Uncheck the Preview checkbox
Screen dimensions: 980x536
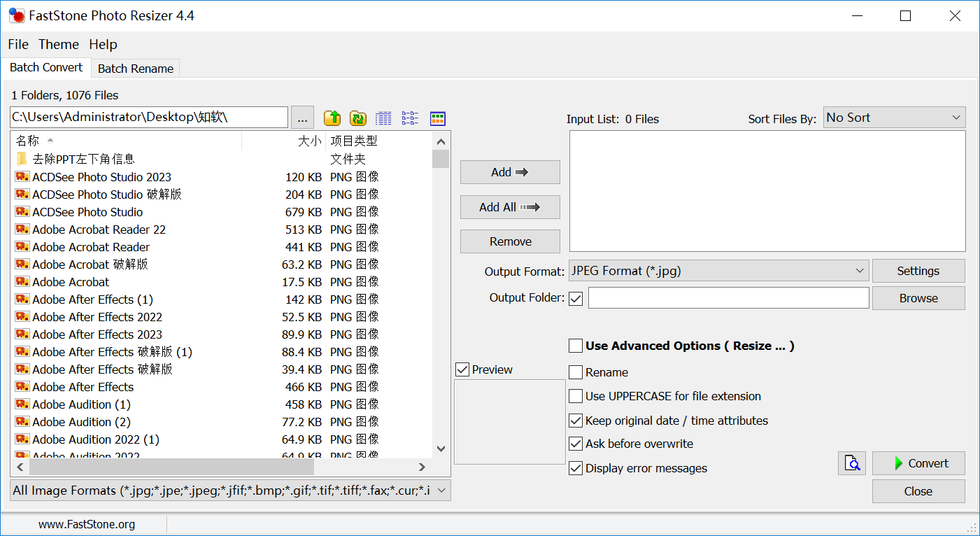point(462,369)
